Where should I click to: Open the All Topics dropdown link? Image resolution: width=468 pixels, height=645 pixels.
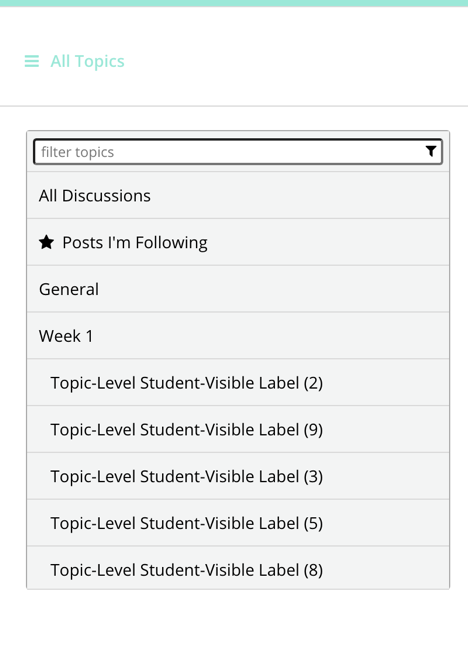coord(74,61)
